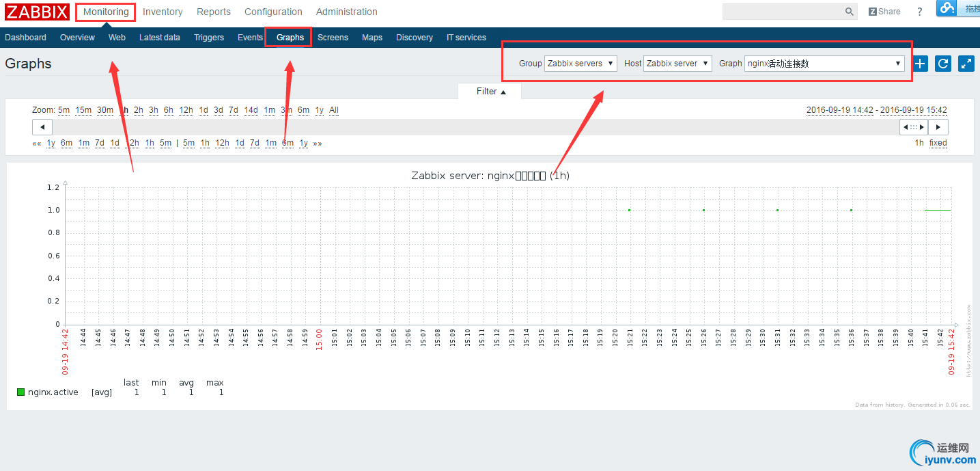The width and height of the screenshot is (980, 471).
Task: Move back 1y link after ««
Action: click(x=51, y=144)
